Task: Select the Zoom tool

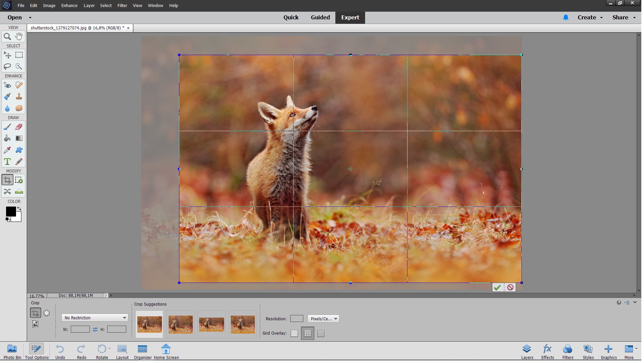Action: [7, 36]
